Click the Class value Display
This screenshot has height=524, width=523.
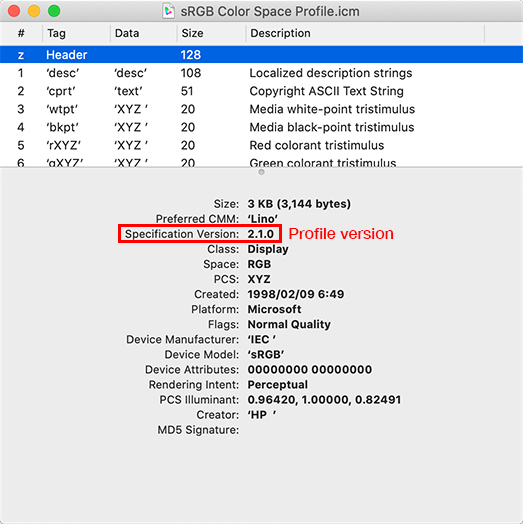click(x=268, y=249)
